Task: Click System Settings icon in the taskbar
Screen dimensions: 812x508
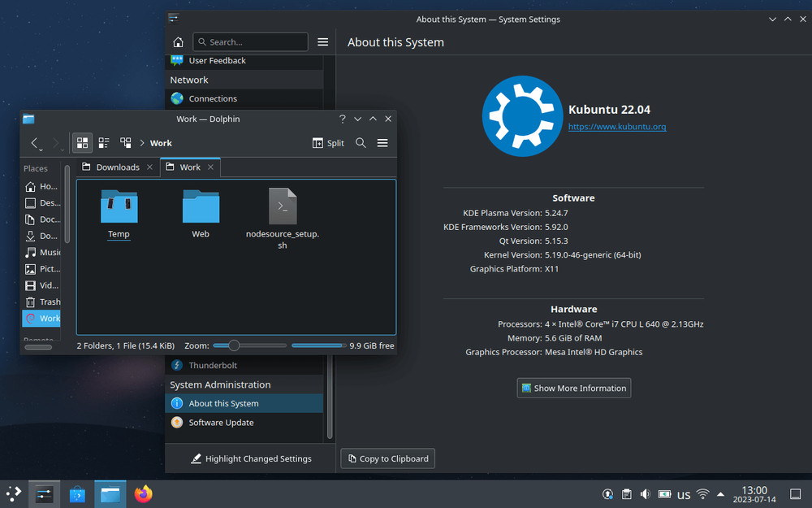Action: coord(44,494)
